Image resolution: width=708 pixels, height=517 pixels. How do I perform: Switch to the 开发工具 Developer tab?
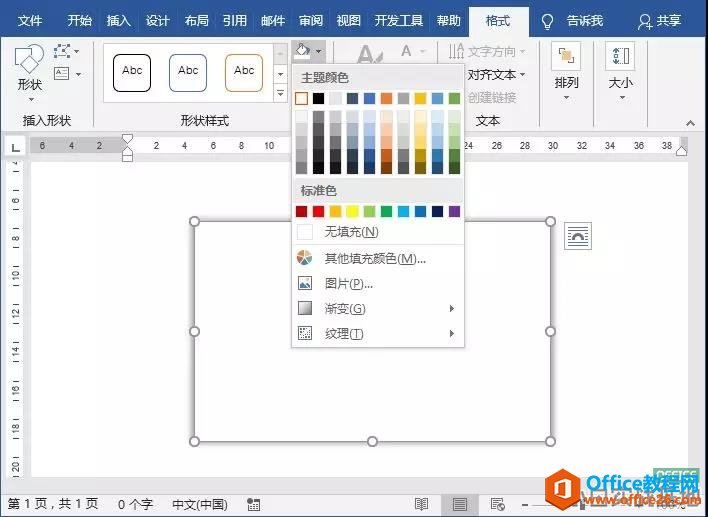[398, 21]
